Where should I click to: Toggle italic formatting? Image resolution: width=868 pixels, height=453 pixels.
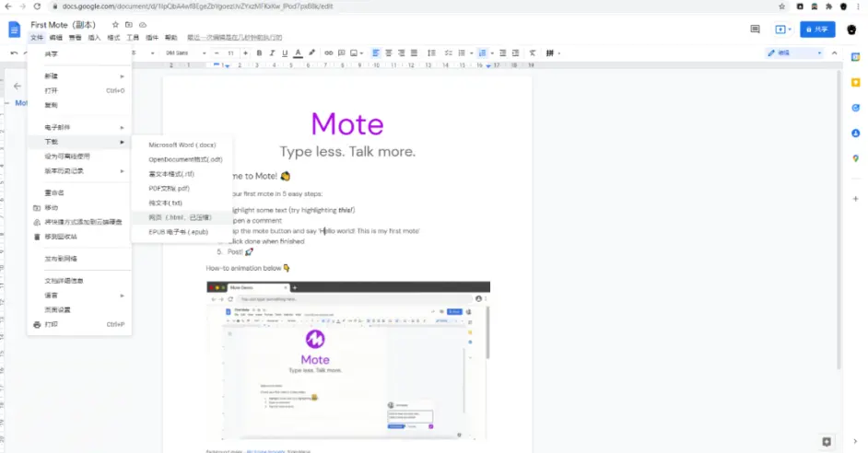(272, 53)
